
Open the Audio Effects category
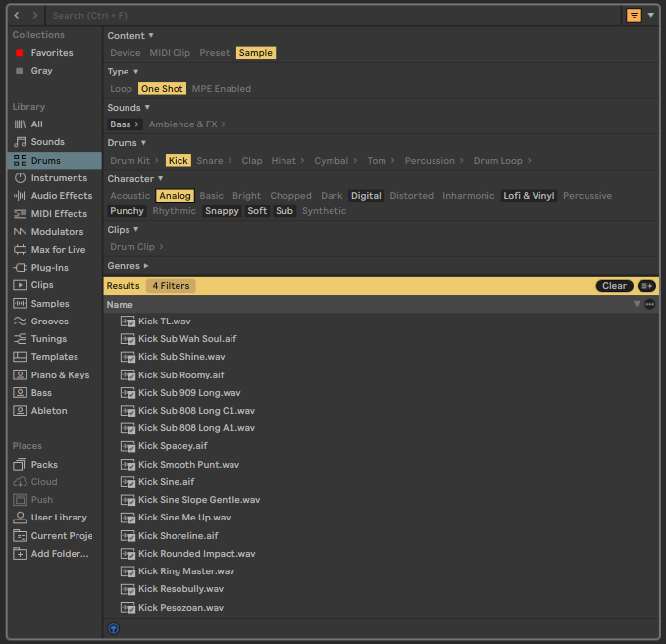[x=53, y=196]
